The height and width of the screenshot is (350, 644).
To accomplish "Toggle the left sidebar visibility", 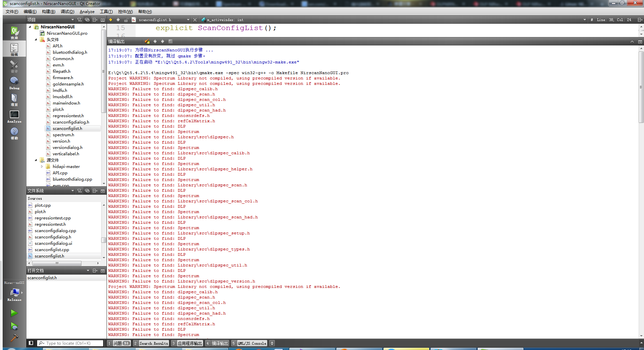I will (x=31, y=343).
